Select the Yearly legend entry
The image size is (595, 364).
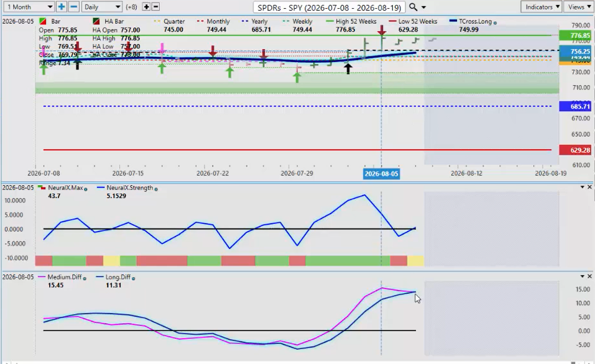click(x=255, y=21)
